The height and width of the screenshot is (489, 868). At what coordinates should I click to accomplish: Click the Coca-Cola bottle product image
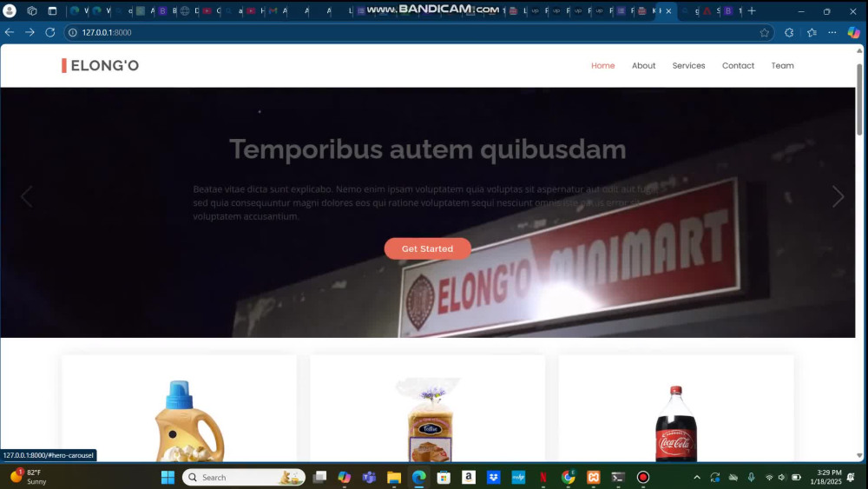click(676, 424)
